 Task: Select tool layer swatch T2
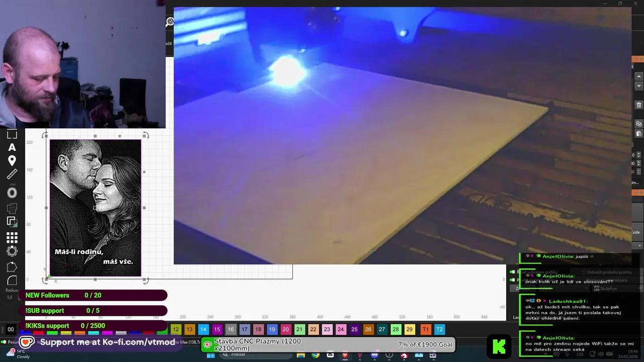pos(439,329)
